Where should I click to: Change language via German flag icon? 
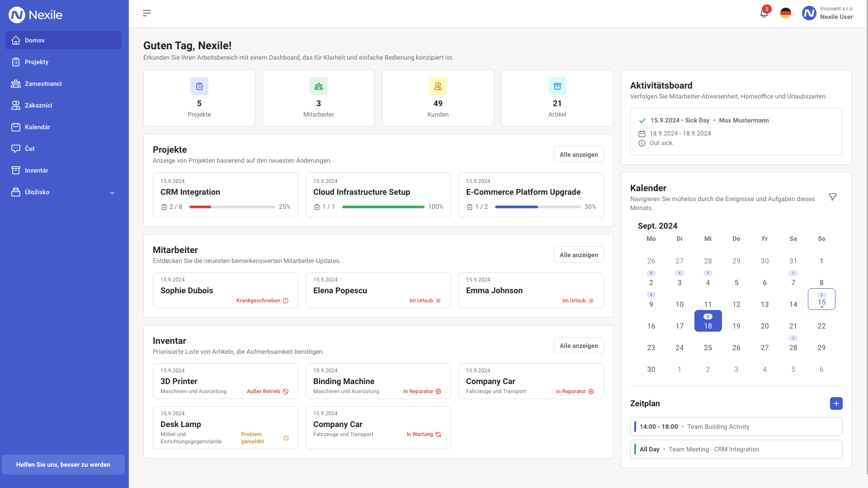[x=786, y=13]
